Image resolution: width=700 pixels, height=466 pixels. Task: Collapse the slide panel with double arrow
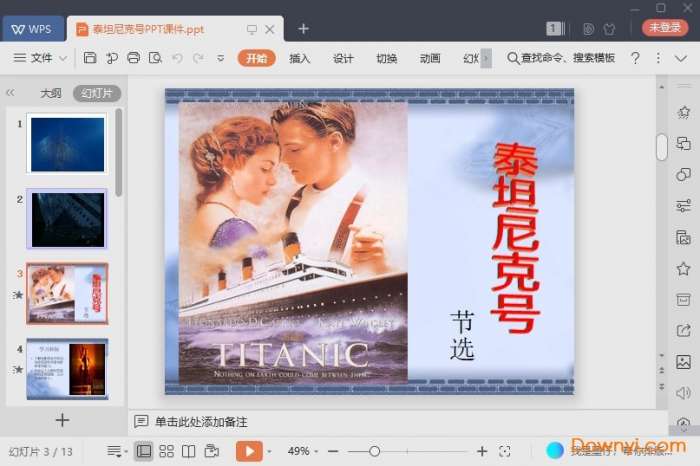pos(10,93)
